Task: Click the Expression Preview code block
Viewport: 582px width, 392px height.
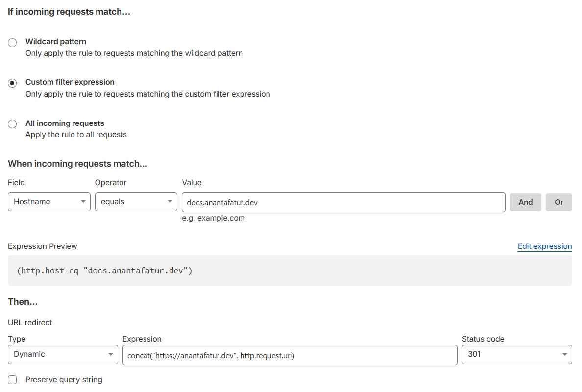Action: (289, 270)
